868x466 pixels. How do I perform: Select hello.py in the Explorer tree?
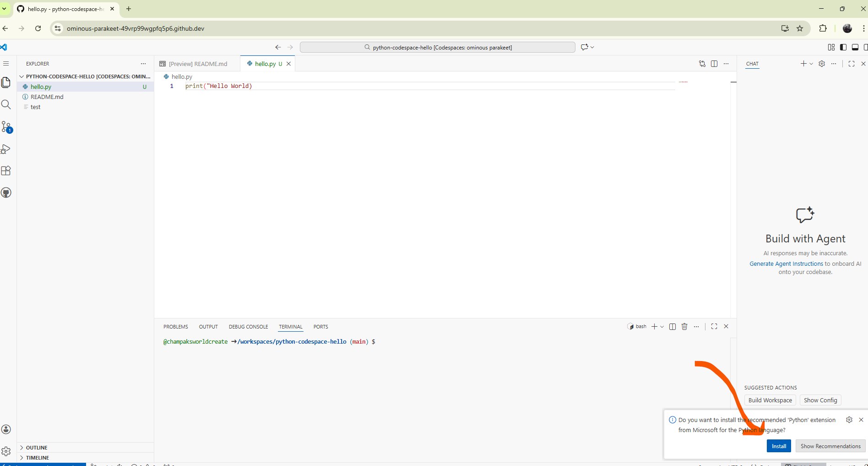[x=85, y=87]
